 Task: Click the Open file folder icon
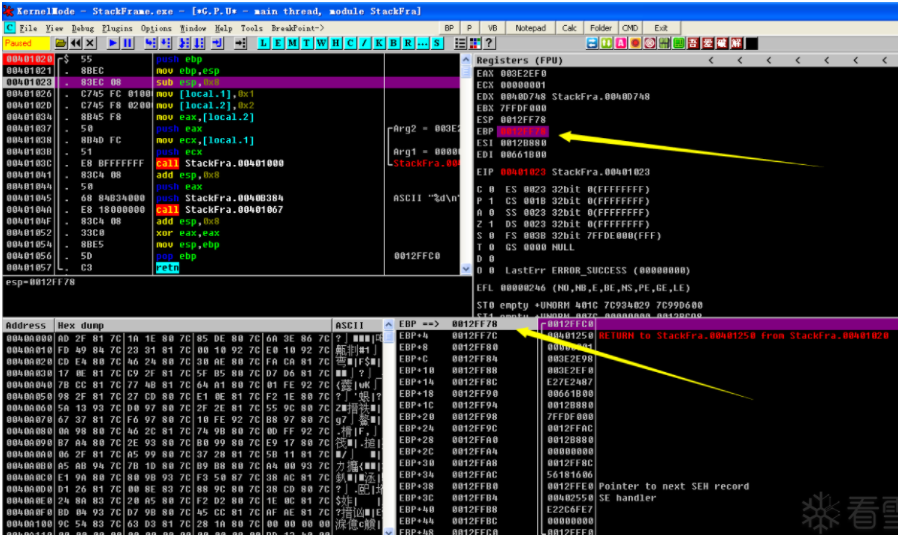coord(61,43)
